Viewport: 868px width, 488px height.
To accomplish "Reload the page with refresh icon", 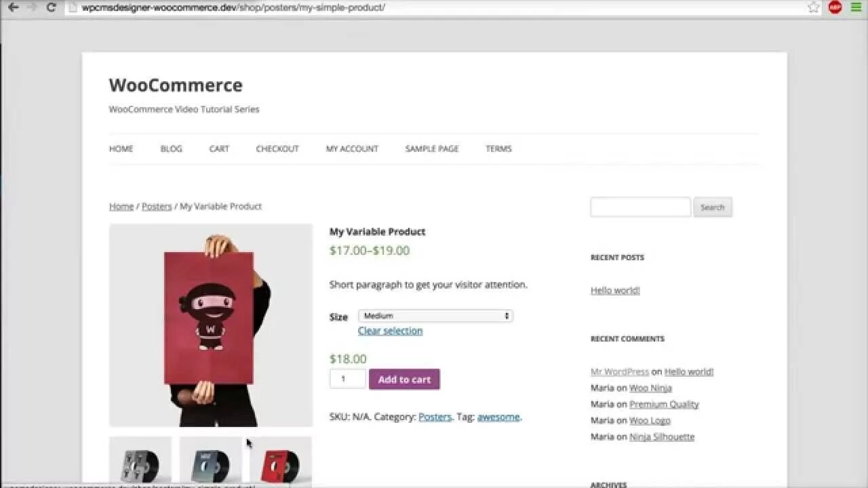I will (51, 7).
